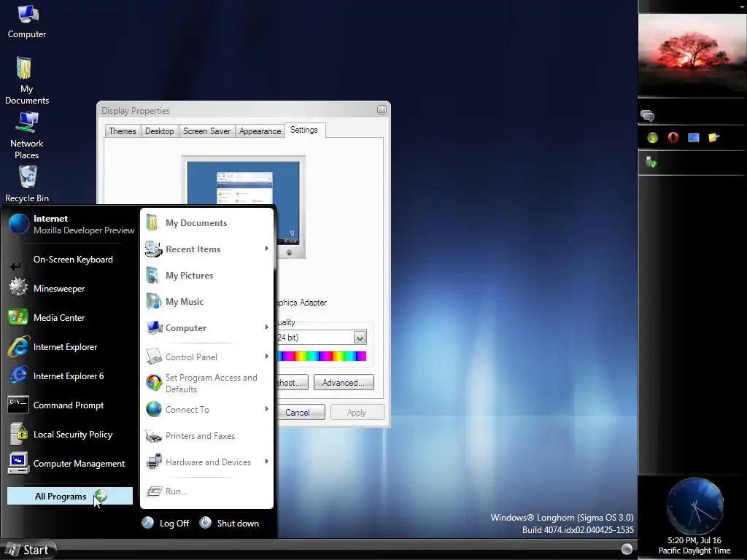Click the green globe sidebar icon
Screen dimensions: 747x560
[x=652, y=138]
